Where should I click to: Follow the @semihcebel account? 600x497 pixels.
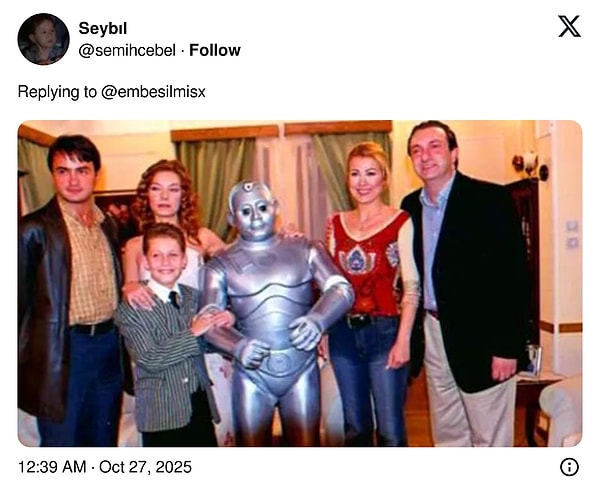(215, 50)
